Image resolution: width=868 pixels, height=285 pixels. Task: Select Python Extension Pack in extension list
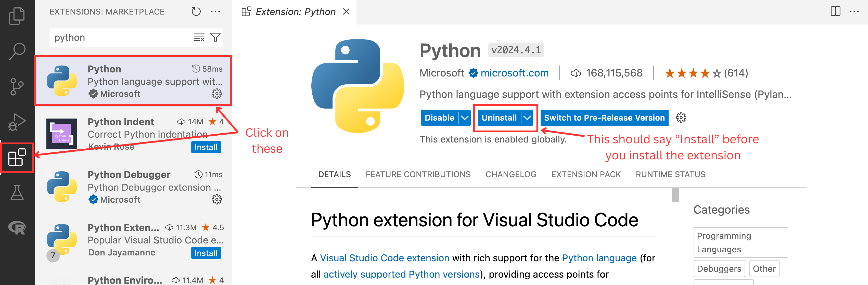(x=133, y=240)
